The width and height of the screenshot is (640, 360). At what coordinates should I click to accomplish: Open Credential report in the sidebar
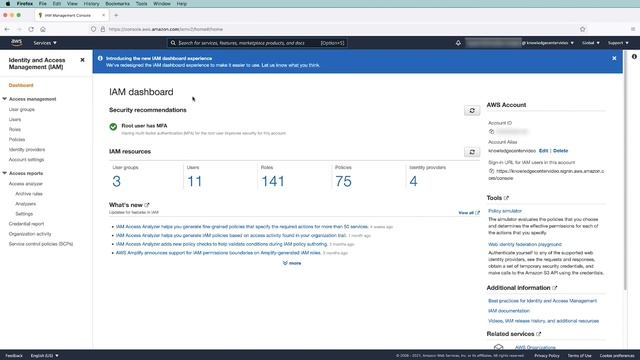coord(26,224)
